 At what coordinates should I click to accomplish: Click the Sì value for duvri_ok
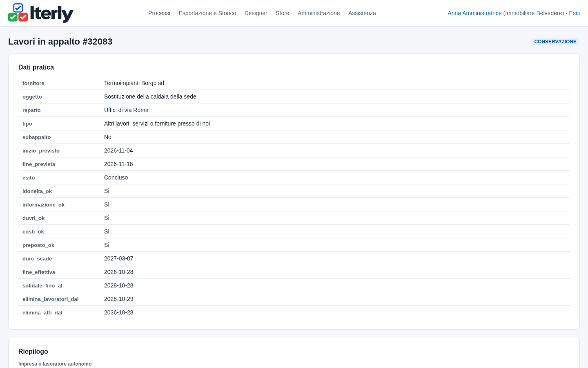pos(107,218)
